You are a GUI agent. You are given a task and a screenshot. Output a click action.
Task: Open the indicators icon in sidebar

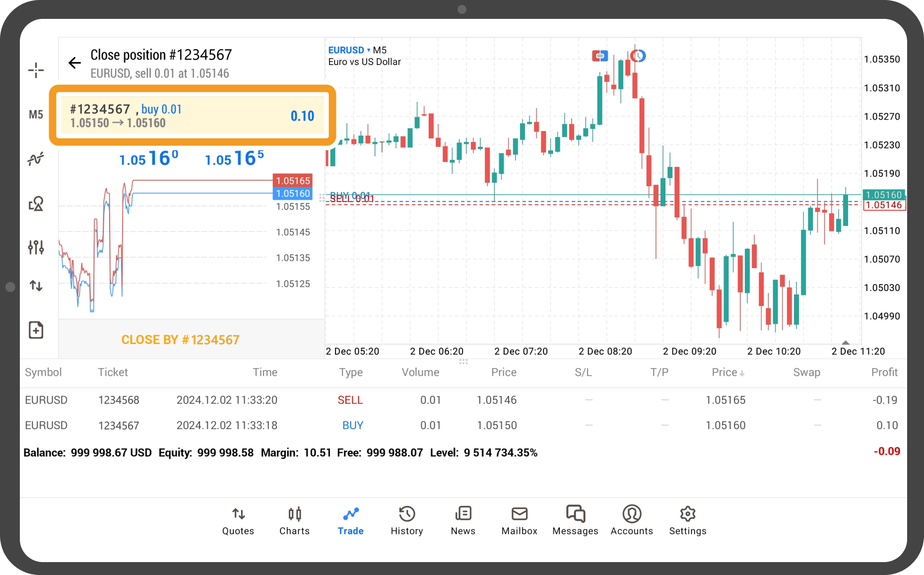36,159
